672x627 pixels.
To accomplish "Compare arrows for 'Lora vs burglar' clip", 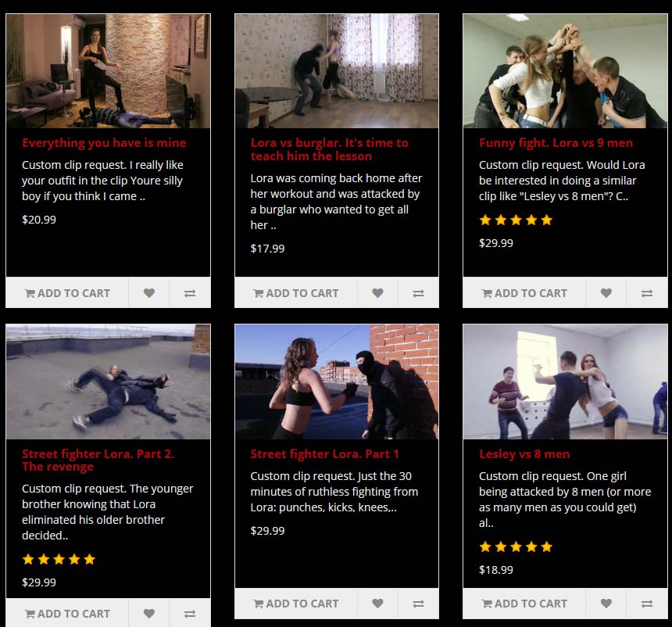I will (x=418, y=293).
